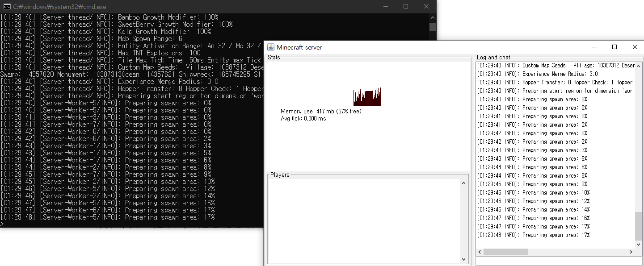This screenshot has width=644, height=266.
Task: Click 'Preparing spawn area: 3%' in Log and chat
Action: [x=532, y=150]
